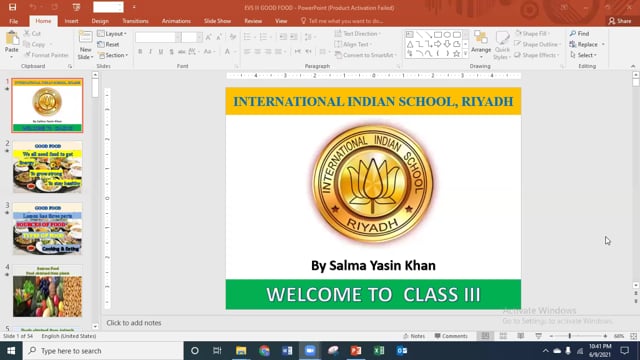Click the slide panel scrollbar thumb
The height and width of the screenshot is (360, 640).
coord(95,87)
